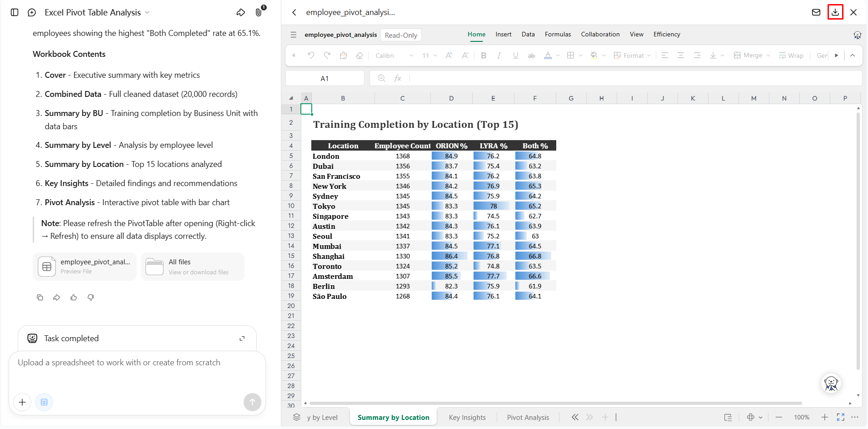Screen dimensions: 868x429
Task: Download the spreadsheet file
Action: (835, 12)
